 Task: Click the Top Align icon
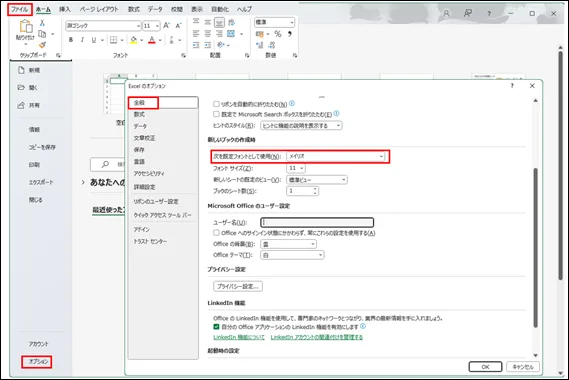pos(196,22)
